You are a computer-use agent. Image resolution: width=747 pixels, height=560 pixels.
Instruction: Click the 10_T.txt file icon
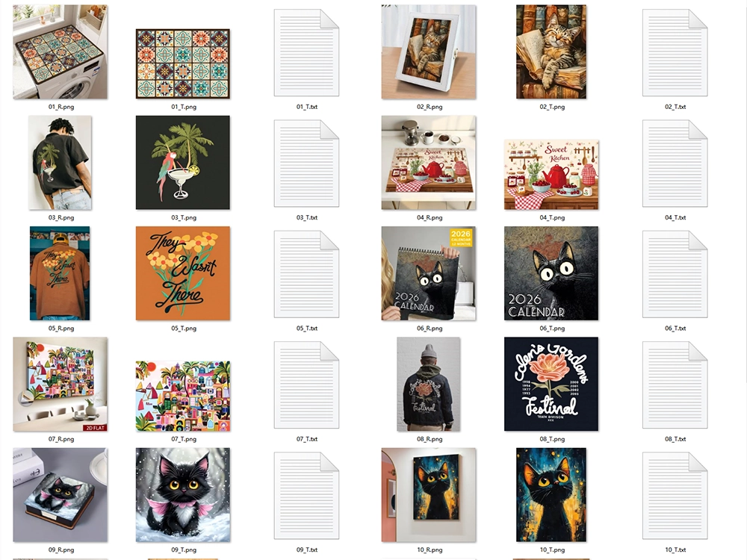(x=675, y=496)
